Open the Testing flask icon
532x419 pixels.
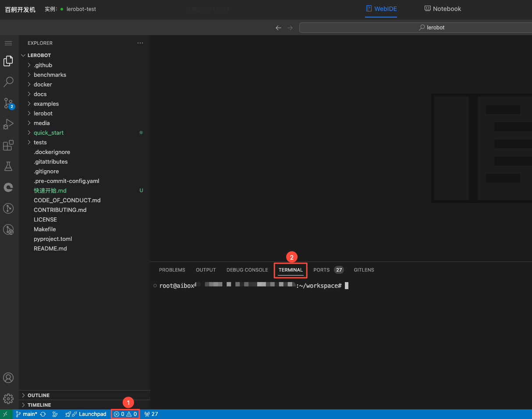click(8, 166)
